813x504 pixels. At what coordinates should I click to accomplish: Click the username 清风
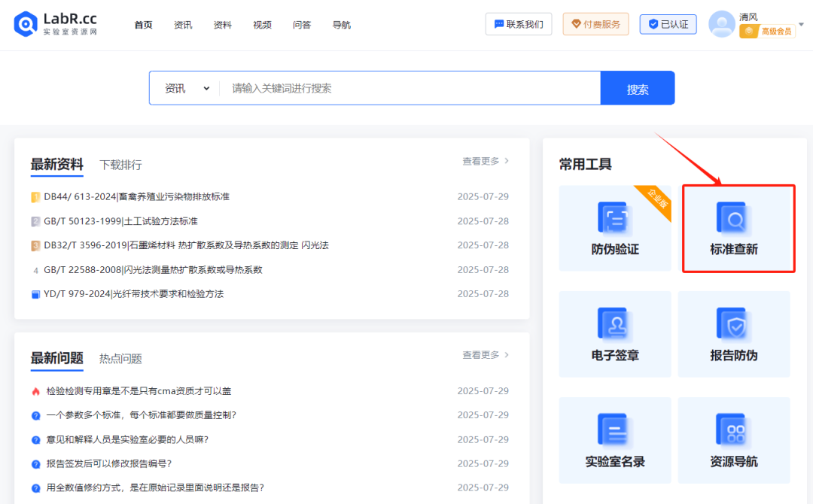pos(748,17)
